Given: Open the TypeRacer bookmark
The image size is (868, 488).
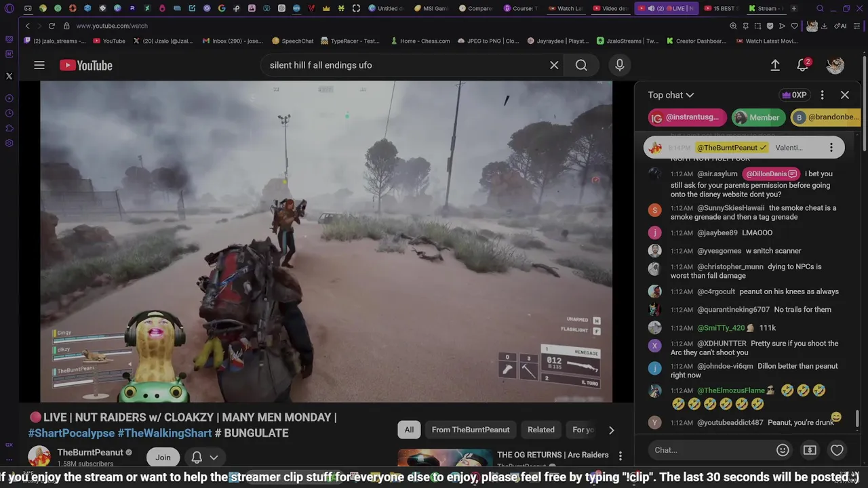Looking at the screenshot, I should (x=350, y=41).
